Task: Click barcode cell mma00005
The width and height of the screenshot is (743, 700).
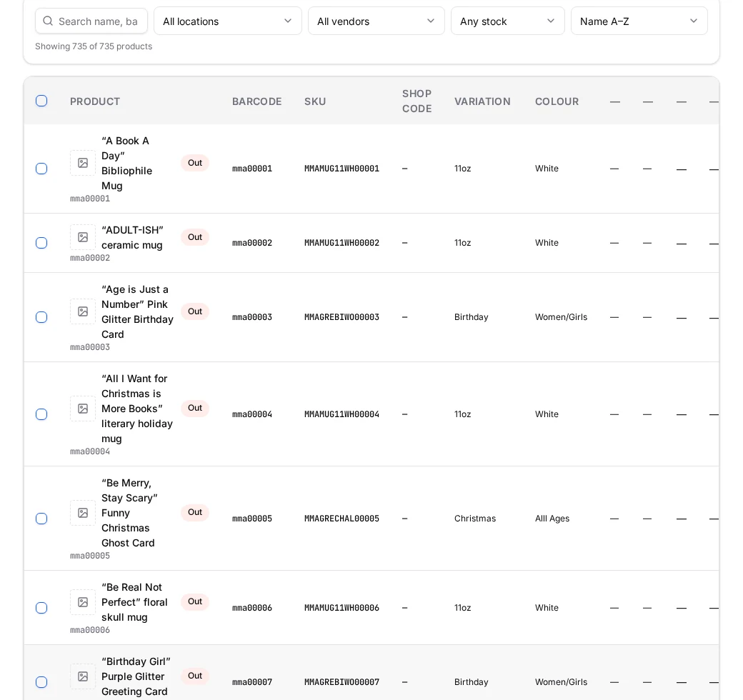Action: point(252,519)
